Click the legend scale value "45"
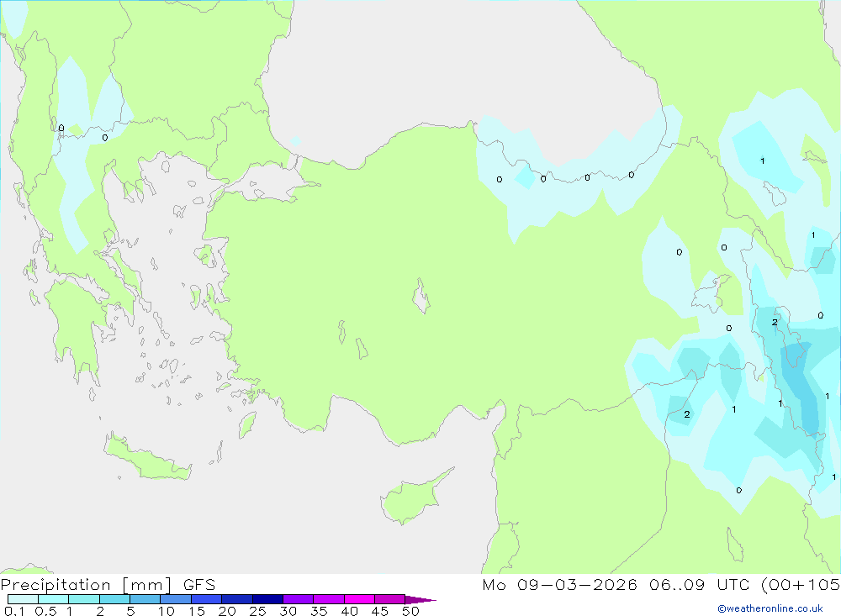This screenshot has width=841, height=616. click(x=380, y=611)
